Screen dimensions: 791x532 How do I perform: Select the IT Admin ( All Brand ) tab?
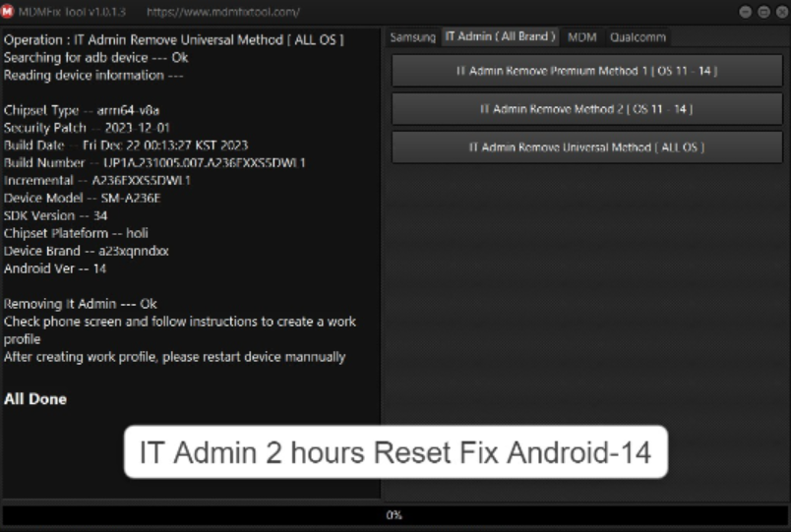coord(500,36)
